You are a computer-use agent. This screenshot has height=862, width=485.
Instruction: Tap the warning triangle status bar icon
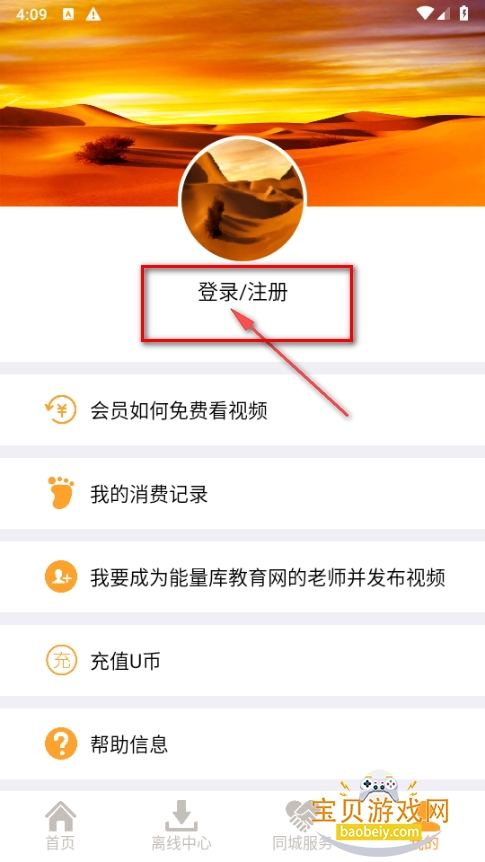click(x=93, y=14)
